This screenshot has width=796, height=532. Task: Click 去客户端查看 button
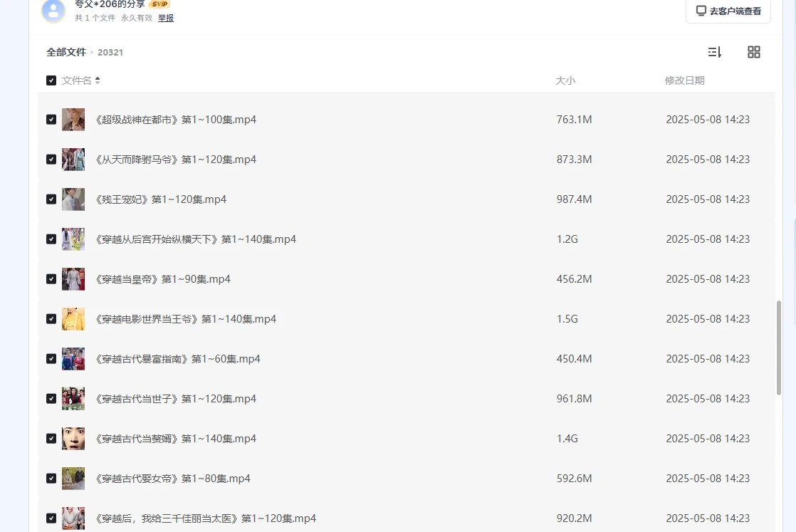click(728, 11)
